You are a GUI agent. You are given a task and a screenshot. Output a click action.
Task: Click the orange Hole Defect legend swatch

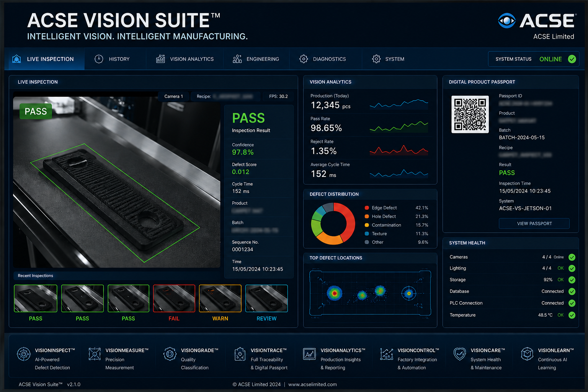[x=367, y=216]
